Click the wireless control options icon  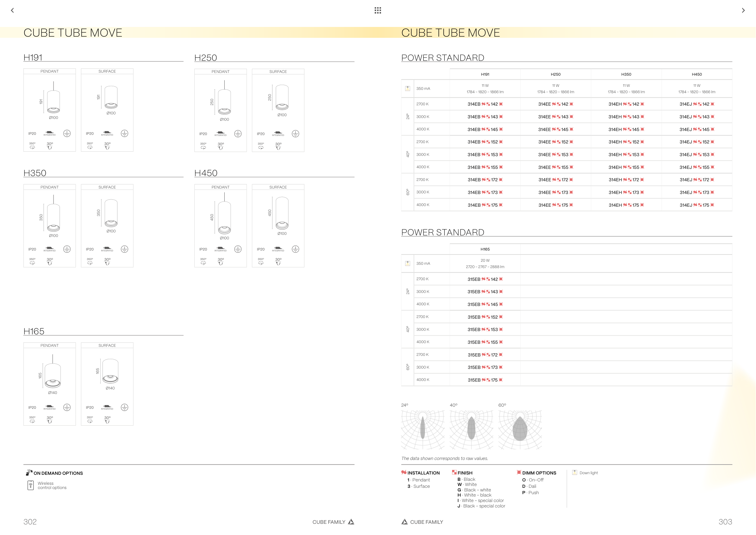click(x=31, y=485)
